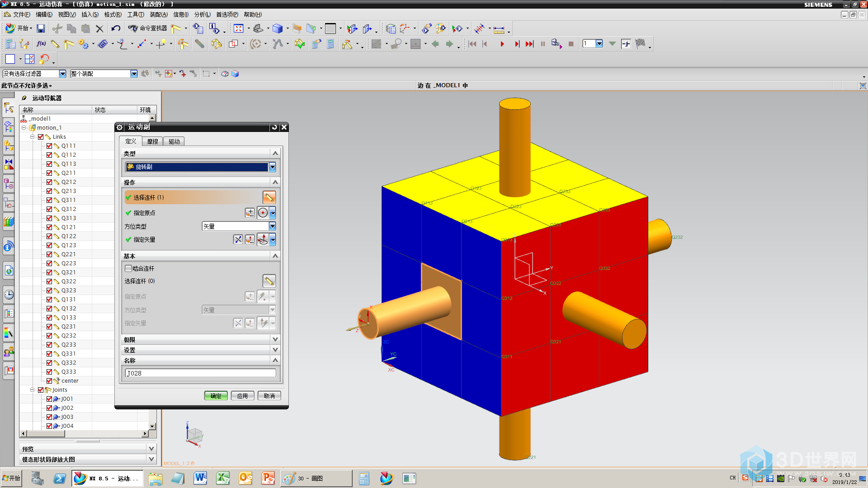Image resolution: width=868 pixels, height=488 pixels.
Task: Click the Undo arrow icon
Action: pyautogui.click(x=116, y=28)
